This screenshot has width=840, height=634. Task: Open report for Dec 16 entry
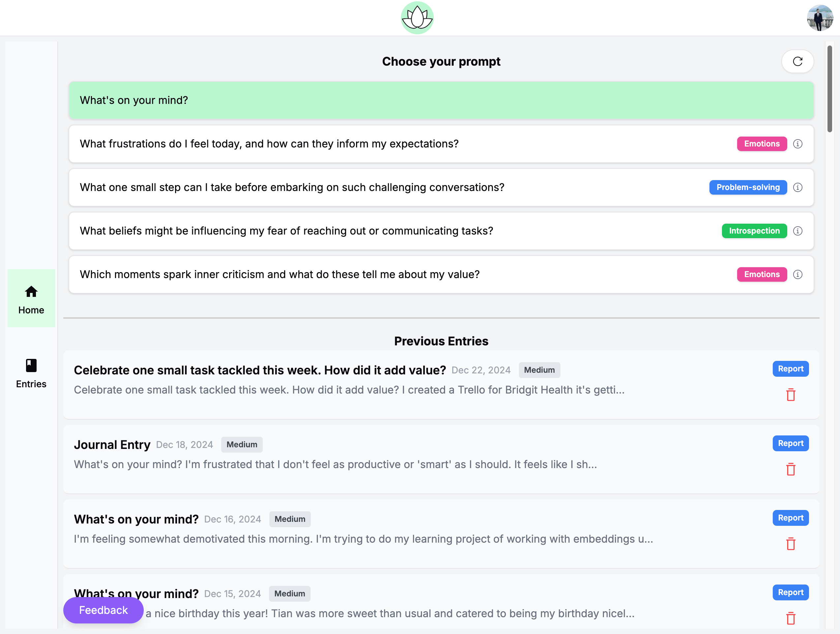click(x=791, y=518)
